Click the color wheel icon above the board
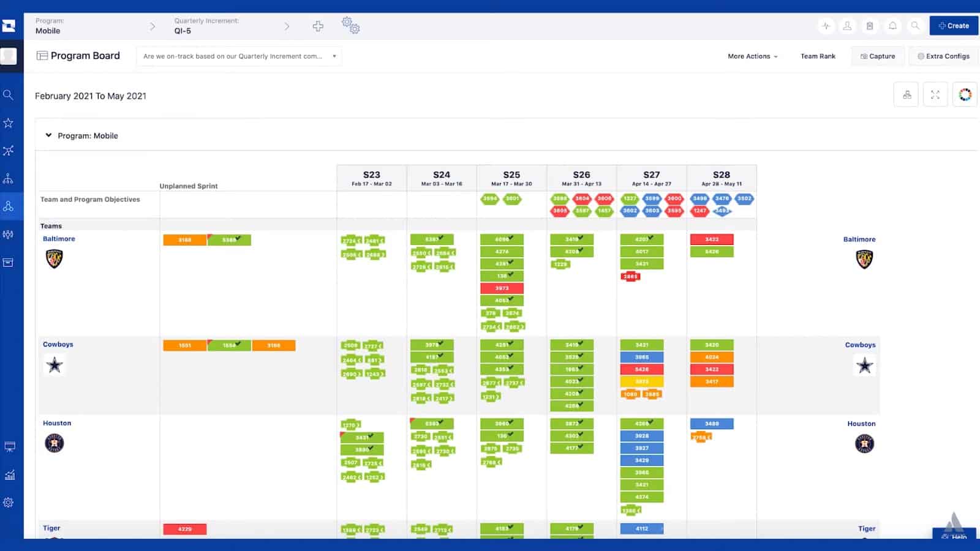Screen dimensions: 980x551 pos(965,95)
